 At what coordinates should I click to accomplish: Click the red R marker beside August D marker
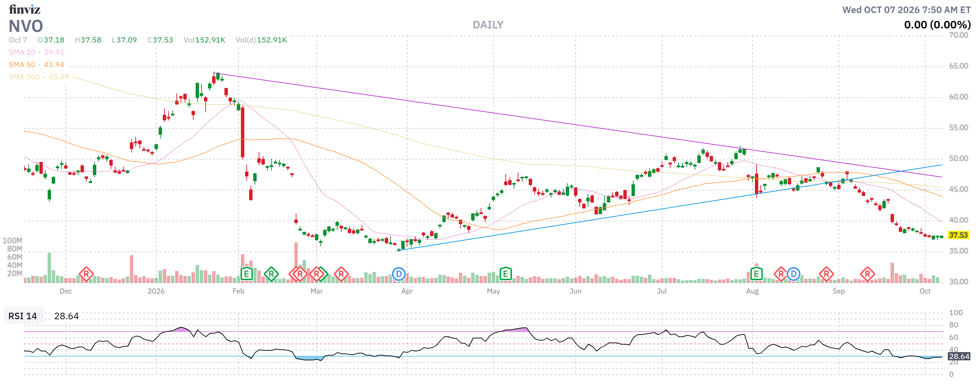pyautogui.click(x=781, y=274)
